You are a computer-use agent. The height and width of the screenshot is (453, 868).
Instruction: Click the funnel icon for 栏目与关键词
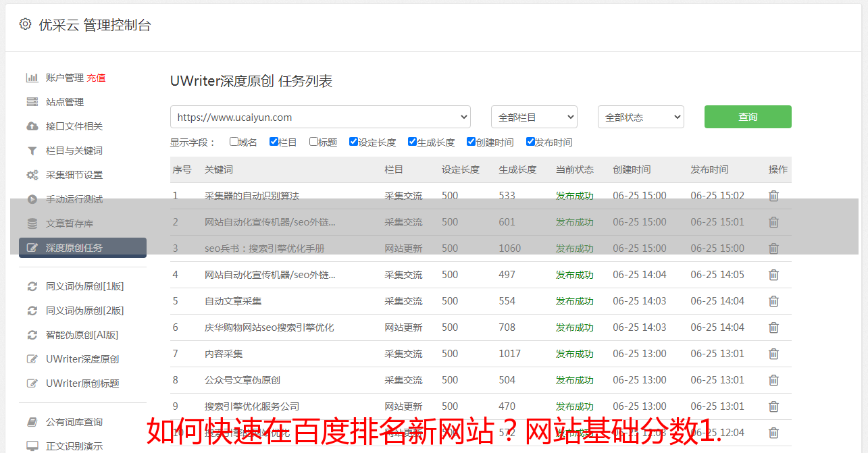point(32,151)
